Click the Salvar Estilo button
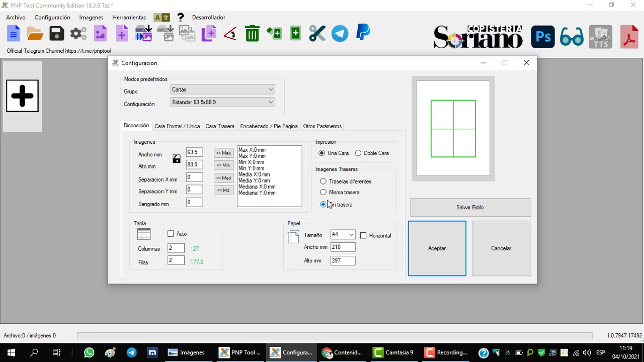The width and height of the screenshot is (644, 362). tap(470, 207)
